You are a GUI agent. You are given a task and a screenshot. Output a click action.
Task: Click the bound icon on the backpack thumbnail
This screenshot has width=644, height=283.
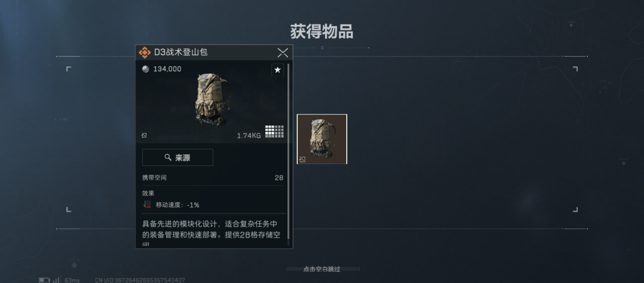click(302, 159)
